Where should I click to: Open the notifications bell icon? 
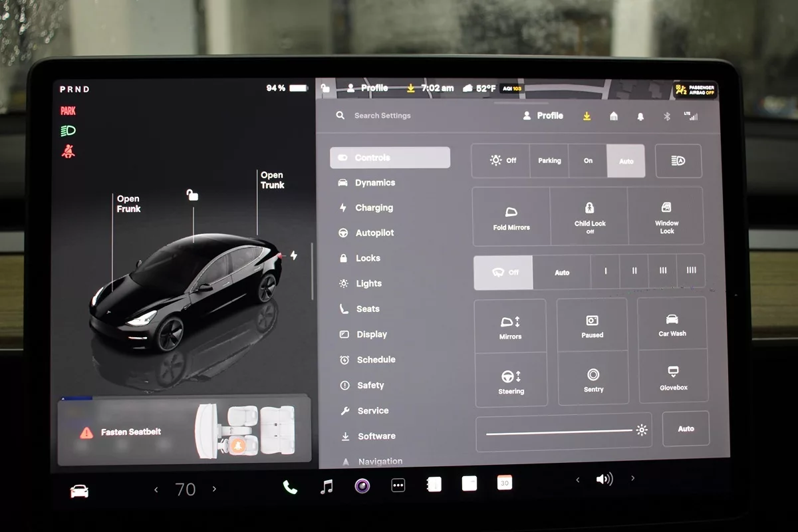pos(640,116)
